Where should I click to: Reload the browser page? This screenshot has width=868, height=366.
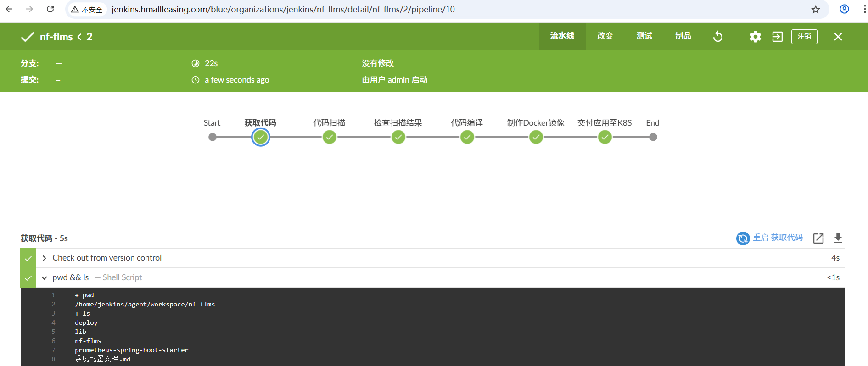[x=50, y=9]
